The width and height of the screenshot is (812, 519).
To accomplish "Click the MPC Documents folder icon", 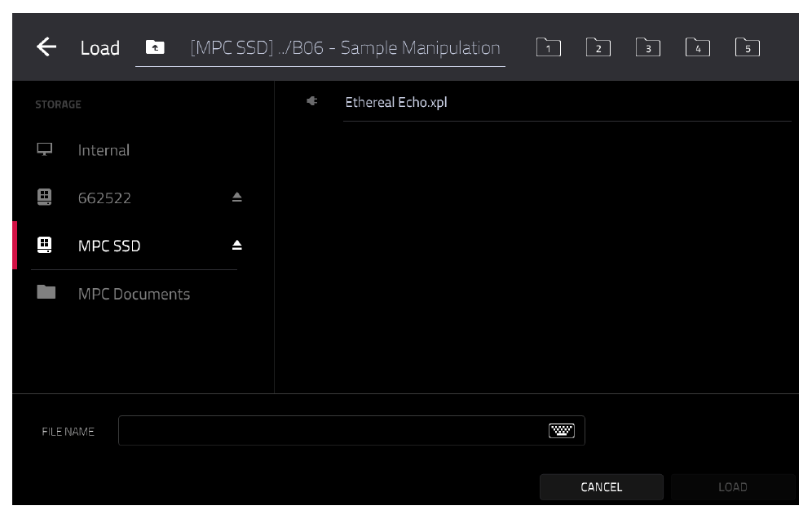I will [46, 292].
